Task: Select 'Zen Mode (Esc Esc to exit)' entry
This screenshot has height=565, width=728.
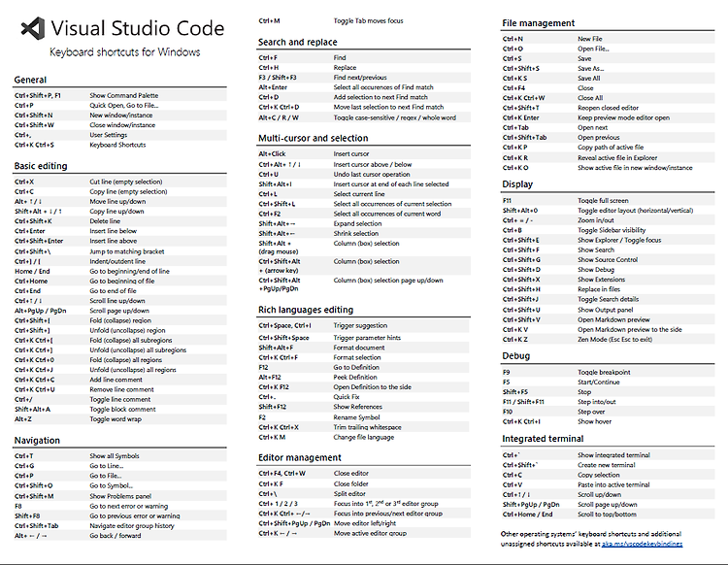Action: coord(614,340)
